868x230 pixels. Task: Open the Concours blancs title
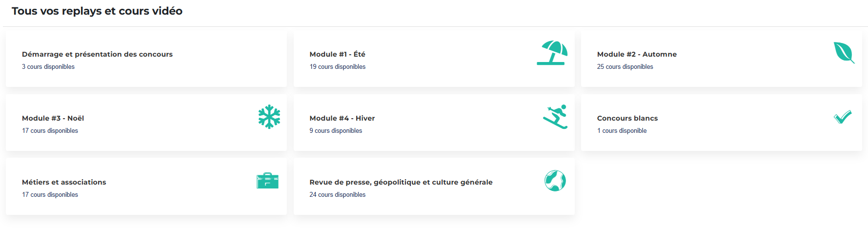627,118
